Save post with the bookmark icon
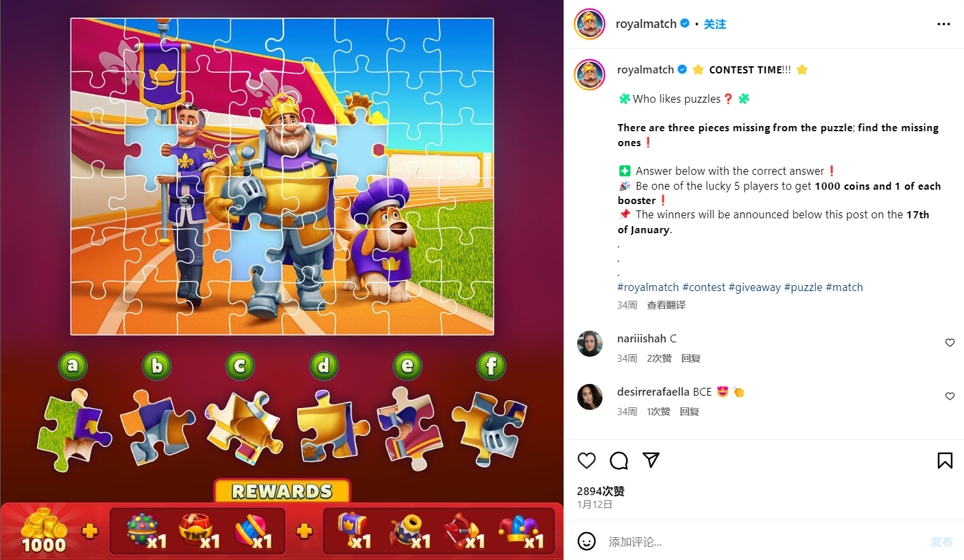This screenshot has width=964, height=560. (945, 461)
